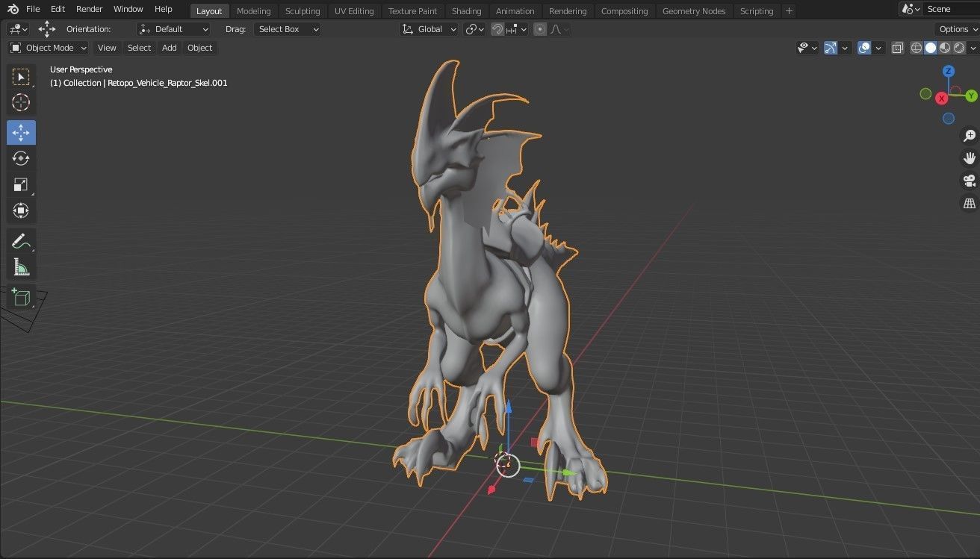Activate the Annotate tool
This screenshot has width=980, height=559.
[x=21, y=240]
